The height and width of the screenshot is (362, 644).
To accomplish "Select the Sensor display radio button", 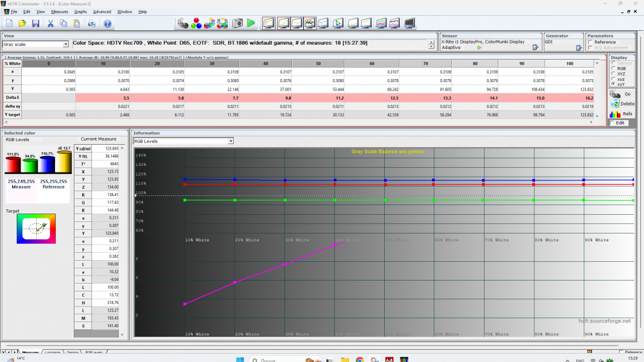I will [613, 63].
